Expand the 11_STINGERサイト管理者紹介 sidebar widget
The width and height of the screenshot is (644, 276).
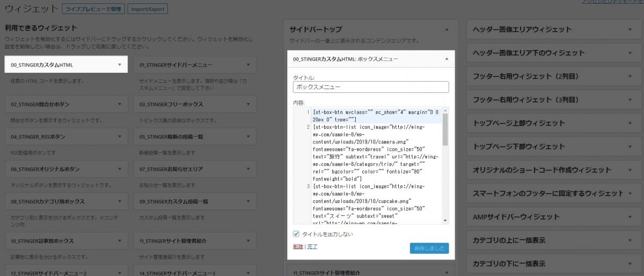coord(371,273)
